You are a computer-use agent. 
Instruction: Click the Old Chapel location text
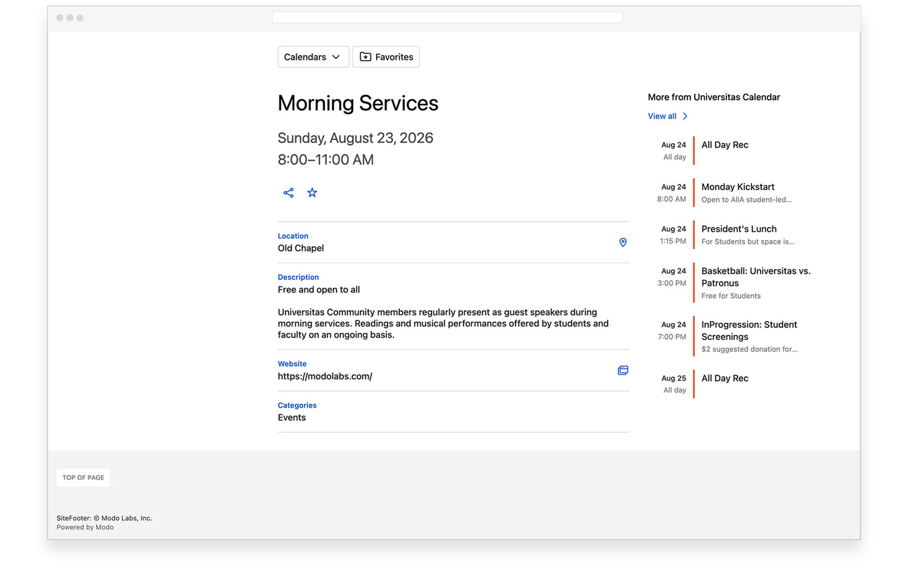(x=301, y=248)
